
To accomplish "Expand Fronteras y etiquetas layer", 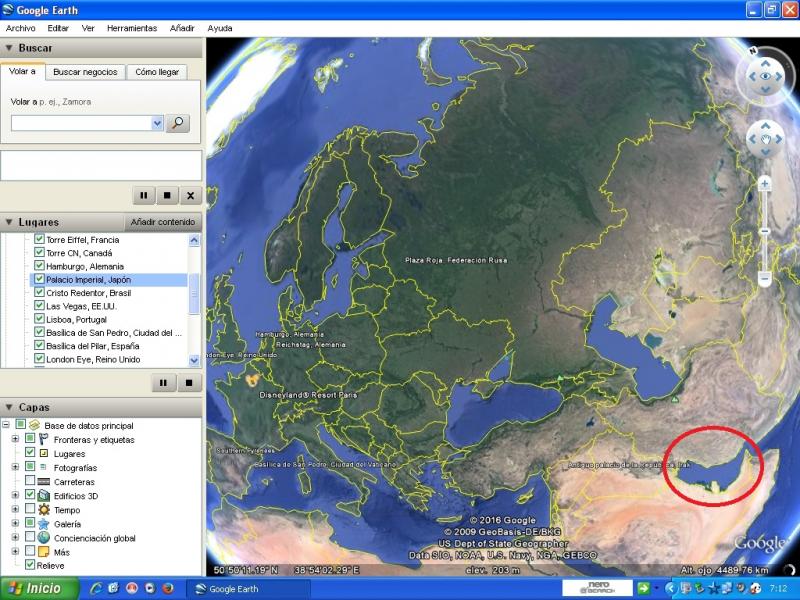I will (x=15, y=439).
